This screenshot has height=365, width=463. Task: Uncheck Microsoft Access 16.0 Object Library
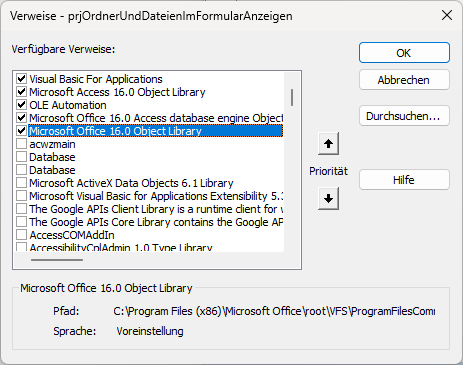coord(22,92)
